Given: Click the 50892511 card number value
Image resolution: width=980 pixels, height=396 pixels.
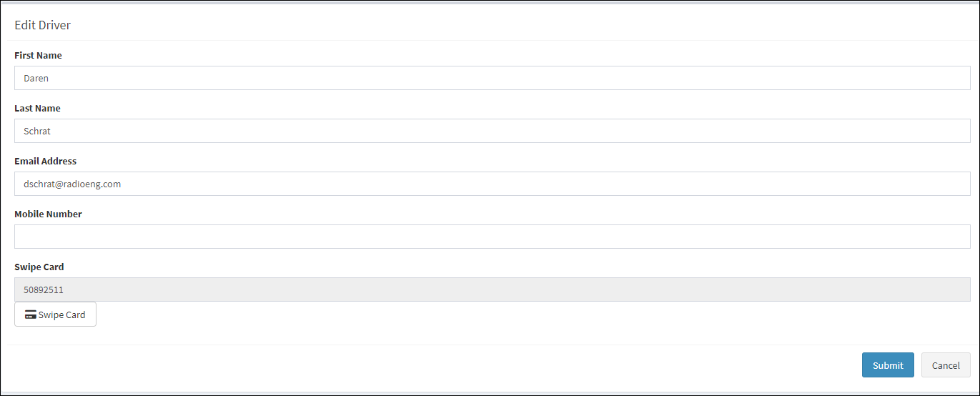Looking at the screenshot, I should [44, 289].
